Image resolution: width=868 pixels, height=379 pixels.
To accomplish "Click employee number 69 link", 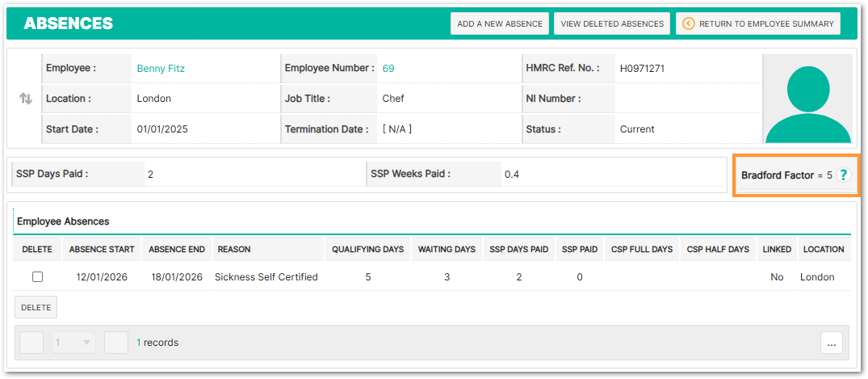I will 388,69.
